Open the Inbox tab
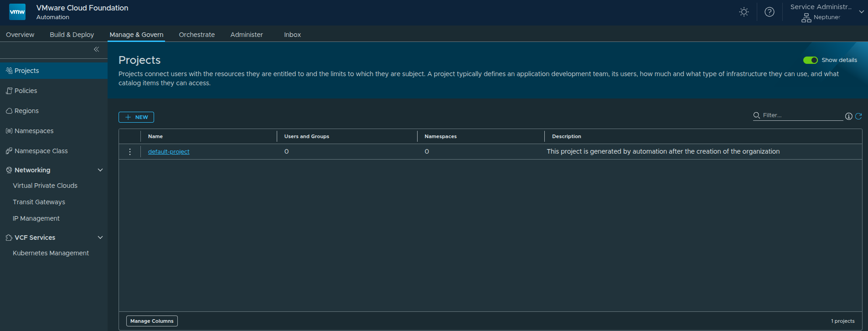 click(292, 35)
